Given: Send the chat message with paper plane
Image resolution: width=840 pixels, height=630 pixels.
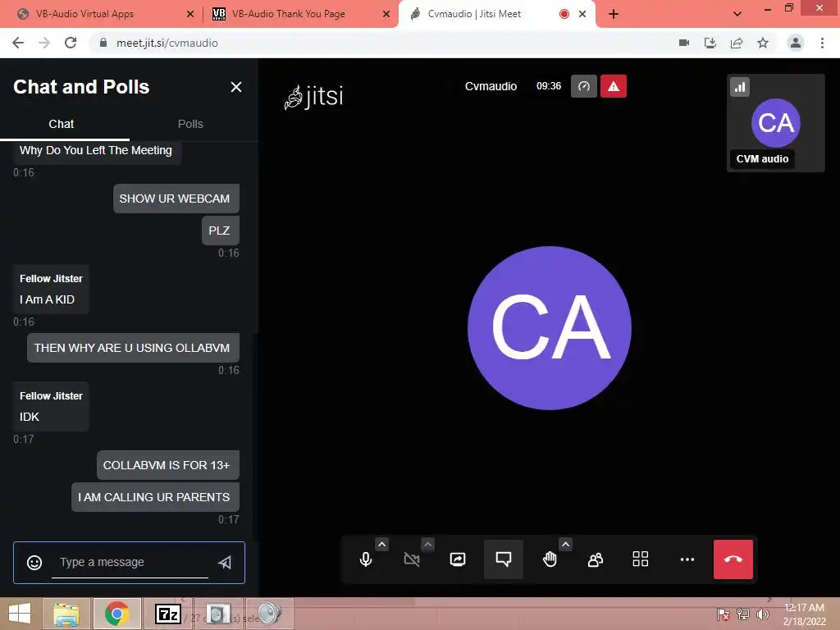Looking at the screenshot, I should pos(225,562).
